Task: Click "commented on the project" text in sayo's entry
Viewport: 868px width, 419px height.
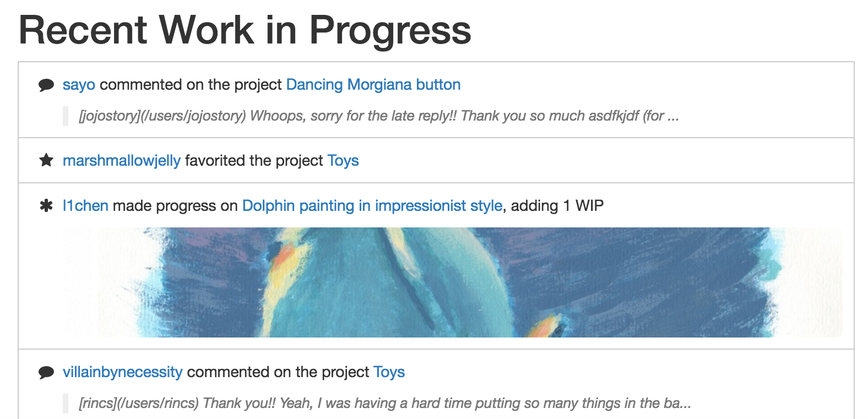Action: pos(191,85)
